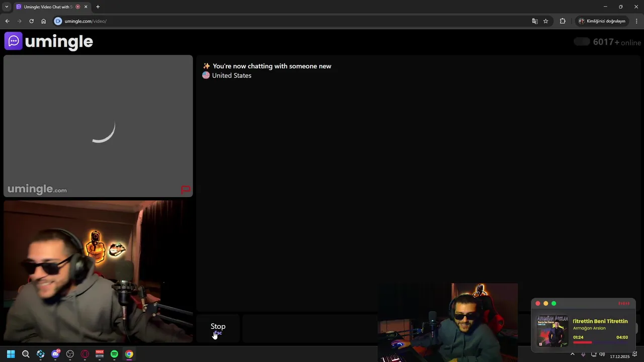Click the browser back arrow
644x362 pixels.
pos(7,21)
